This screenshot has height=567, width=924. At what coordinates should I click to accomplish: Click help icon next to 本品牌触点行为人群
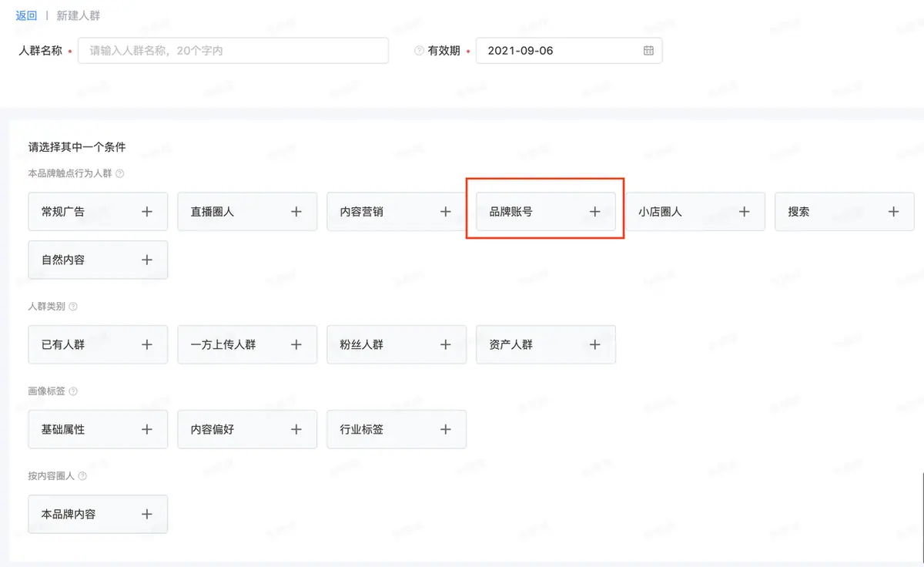click(119, 173)
